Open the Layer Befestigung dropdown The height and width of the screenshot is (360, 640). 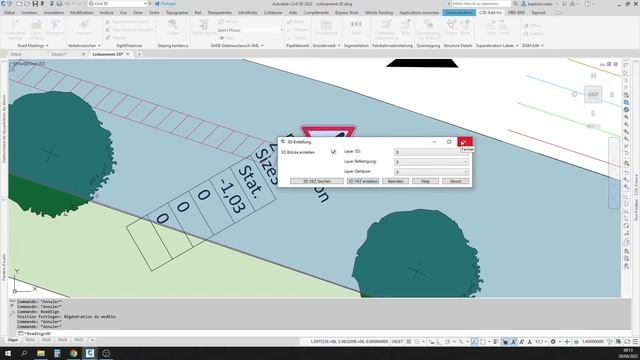click(x=431, y=162)
